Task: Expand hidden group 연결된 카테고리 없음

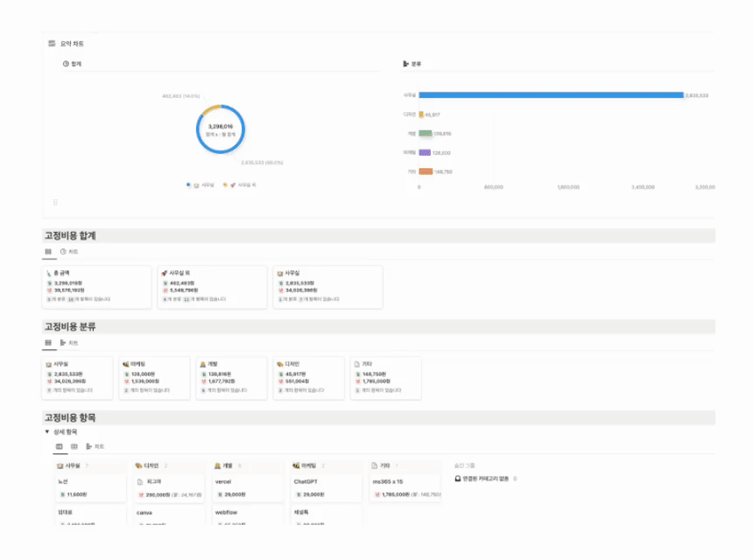Action: coord(486,479)
